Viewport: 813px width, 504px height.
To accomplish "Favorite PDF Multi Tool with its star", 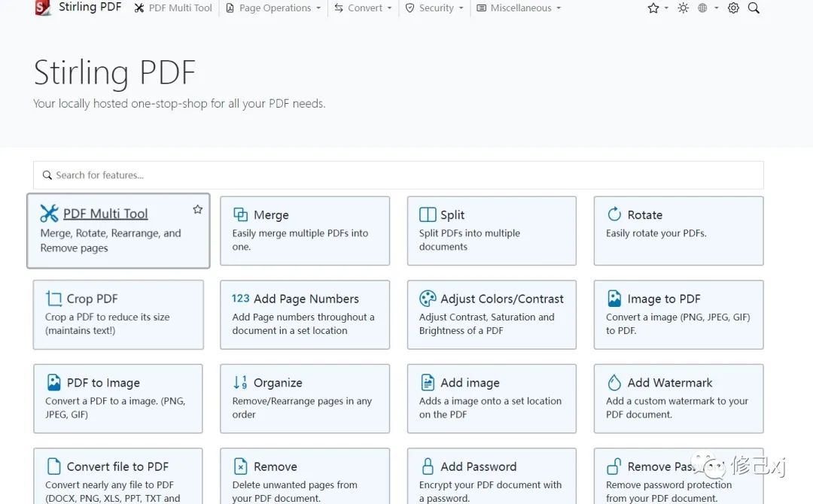I will pos(197,209).
